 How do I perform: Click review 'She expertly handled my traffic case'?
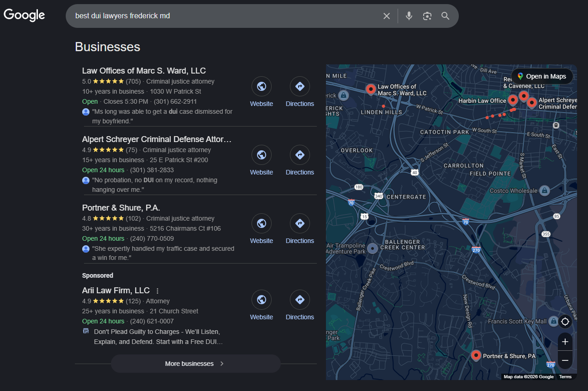(x=163, y=254)
